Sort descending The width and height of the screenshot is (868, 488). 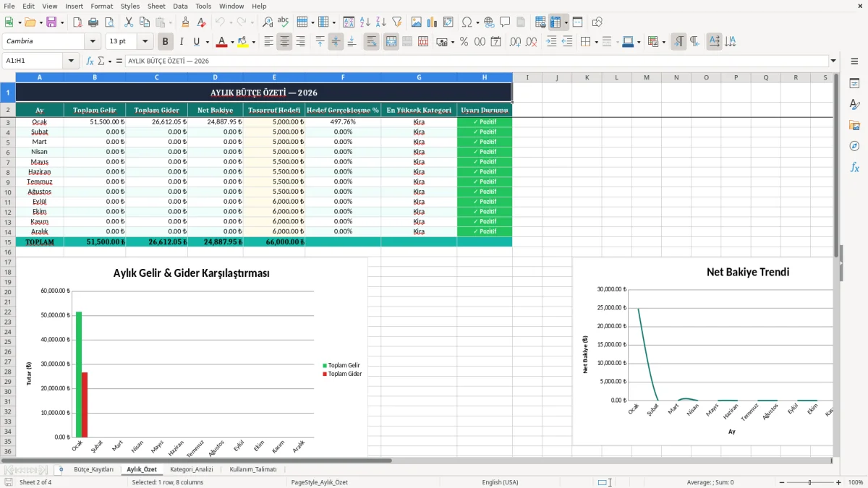tap(381, 22)
